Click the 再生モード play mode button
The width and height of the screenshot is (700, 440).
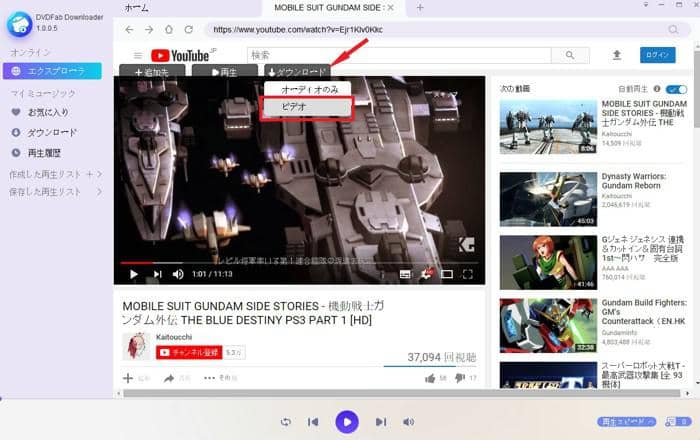pyautogui.click(x=626, y=422)
